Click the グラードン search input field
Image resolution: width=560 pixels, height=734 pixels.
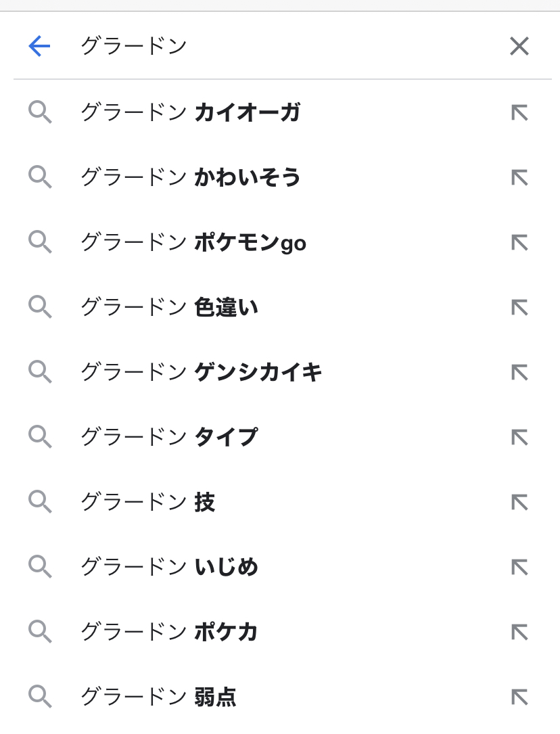coord(271,46)
